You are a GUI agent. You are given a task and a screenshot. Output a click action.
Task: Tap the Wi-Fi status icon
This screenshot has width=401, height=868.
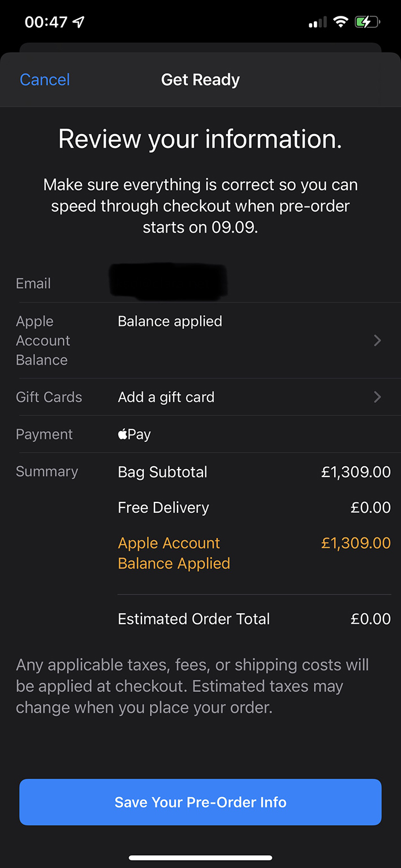click(x=340, y=22)
